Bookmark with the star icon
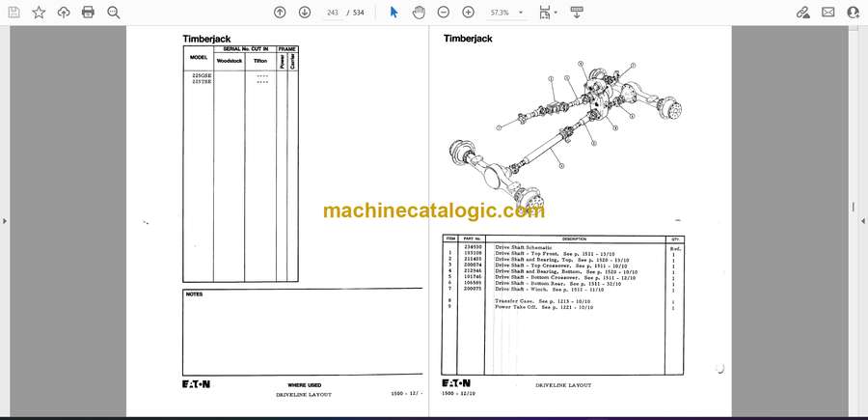The height and width of the screenshot is (420, 868). pos(39,13)
